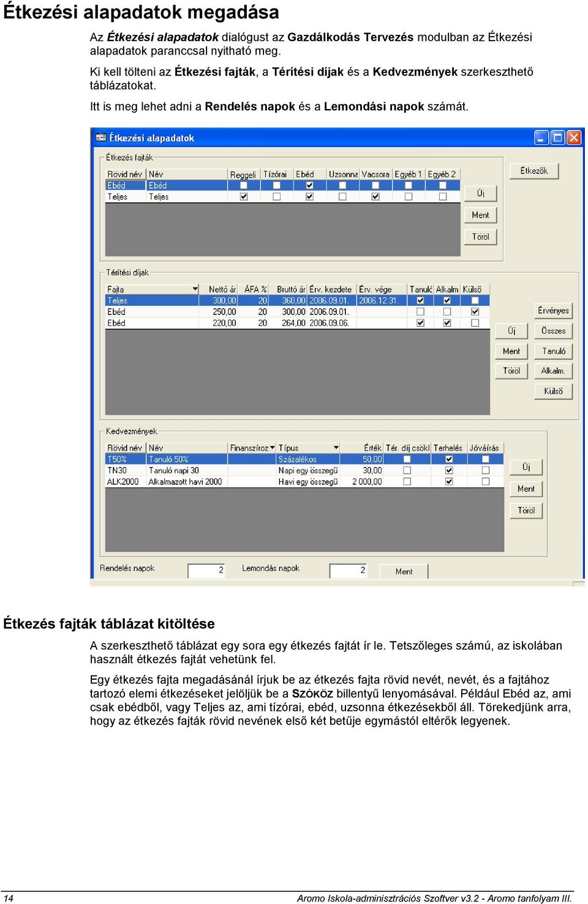Toggle Alkalm checkbox in the 300,00 Teljes fee row
This screenshot has height=904, width=588.
tap(447, 300)
